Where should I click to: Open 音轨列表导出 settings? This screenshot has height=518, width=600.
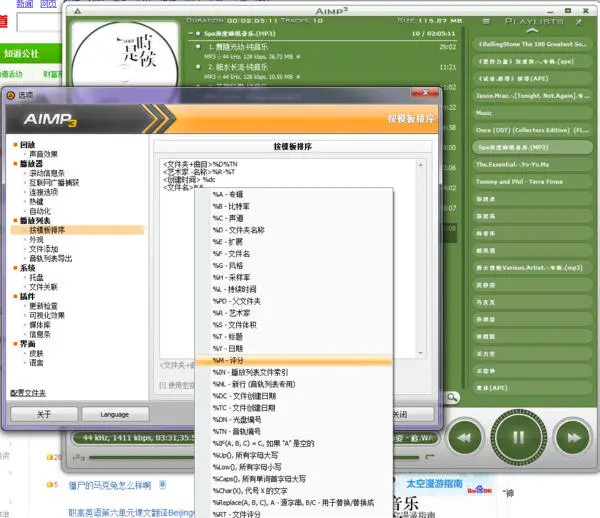(x=51, y=259)
